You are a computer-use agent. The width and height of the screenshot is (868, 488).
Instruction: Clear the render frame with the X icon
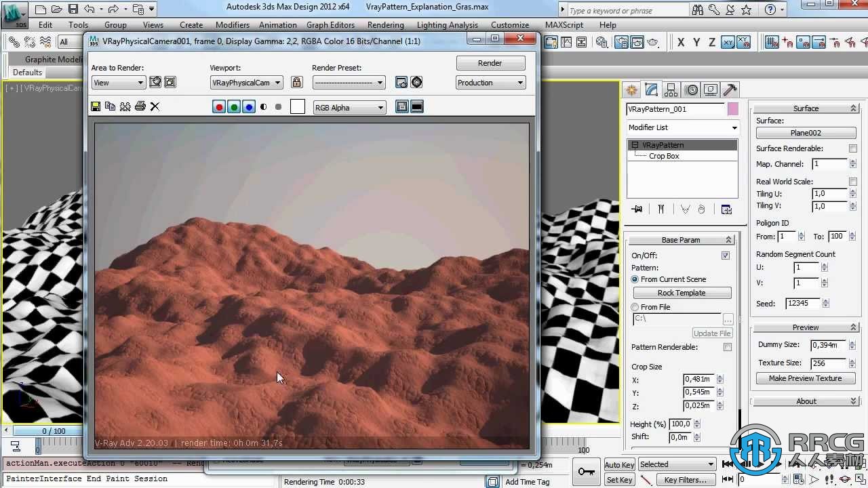pos(155,106)
